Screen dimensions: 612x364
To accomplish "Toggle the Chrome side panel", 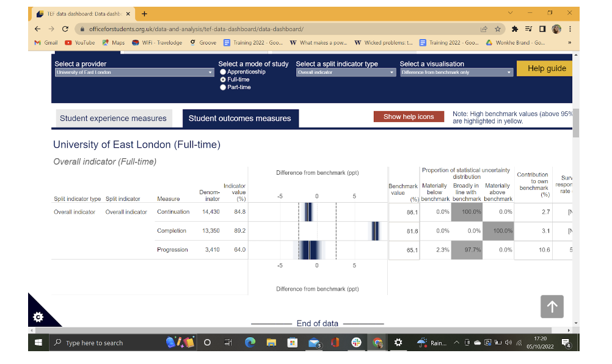I will click(542, 29).
